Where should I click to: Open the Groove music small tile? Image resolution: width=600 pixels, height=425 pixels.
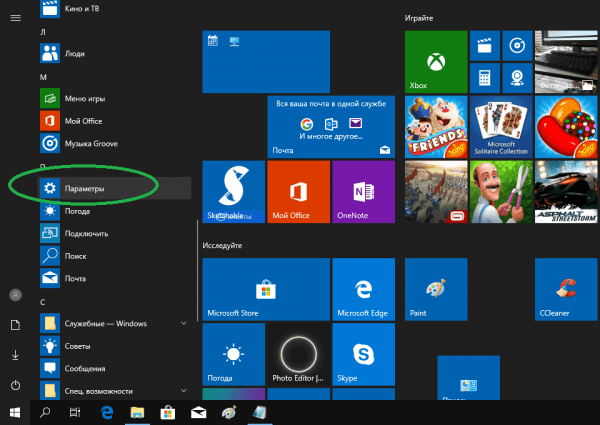(517, 46)
